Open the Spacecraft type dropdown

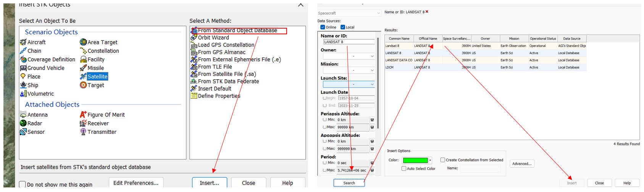(x=349, y=13)
